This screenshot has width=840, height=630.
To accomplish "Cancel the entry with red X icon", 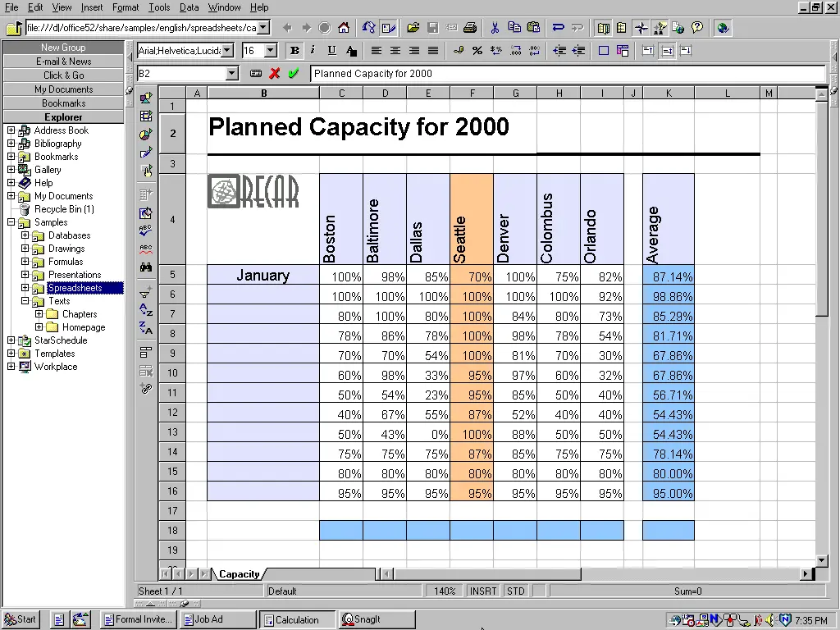I will 275,74.
